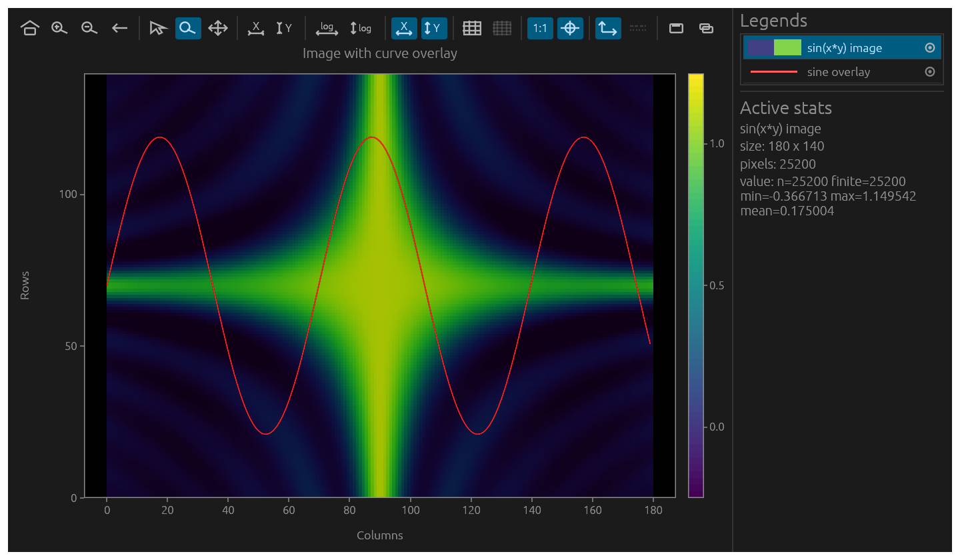The height and width of the screenshot is (560, 960).
Task: Toggle Y axis autoscale
Action: point(434,28)
